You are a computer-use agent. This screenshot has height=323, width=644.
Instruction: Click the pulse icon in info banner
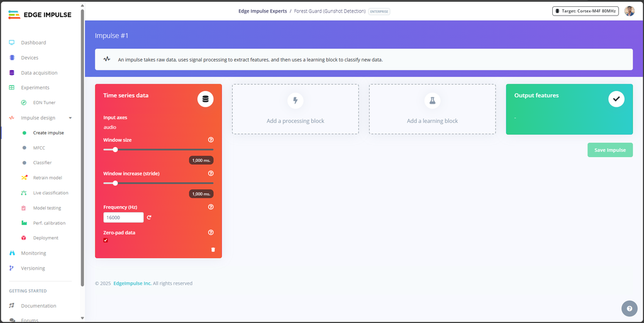[107, 59]
